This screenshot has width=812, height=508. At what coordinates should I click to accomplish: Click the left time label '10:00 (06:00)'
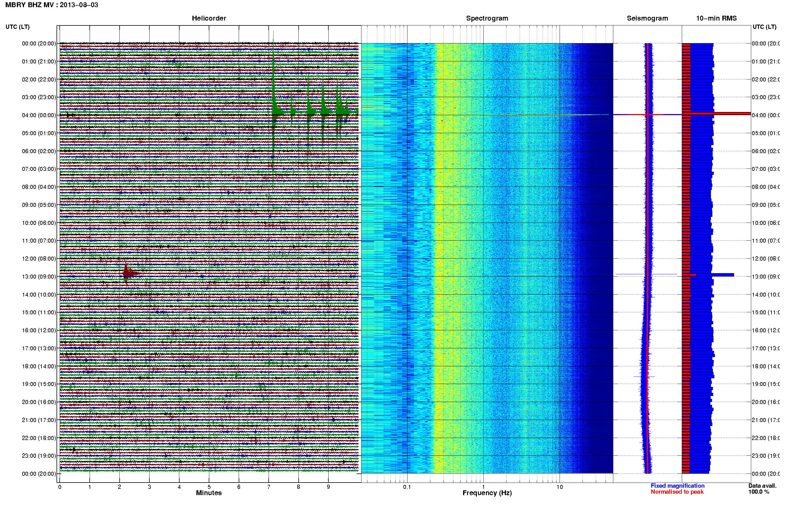click(39, 223)
